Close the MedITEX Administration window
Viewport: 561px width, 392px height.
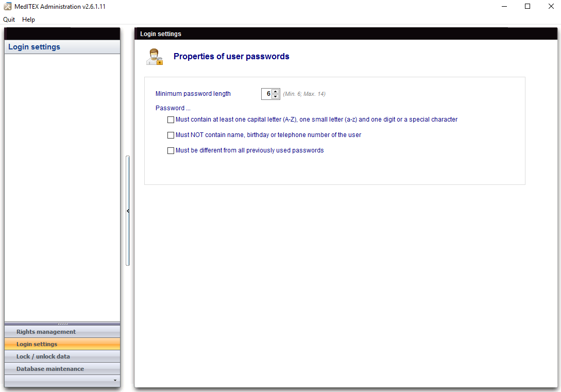tap(551, 7)
